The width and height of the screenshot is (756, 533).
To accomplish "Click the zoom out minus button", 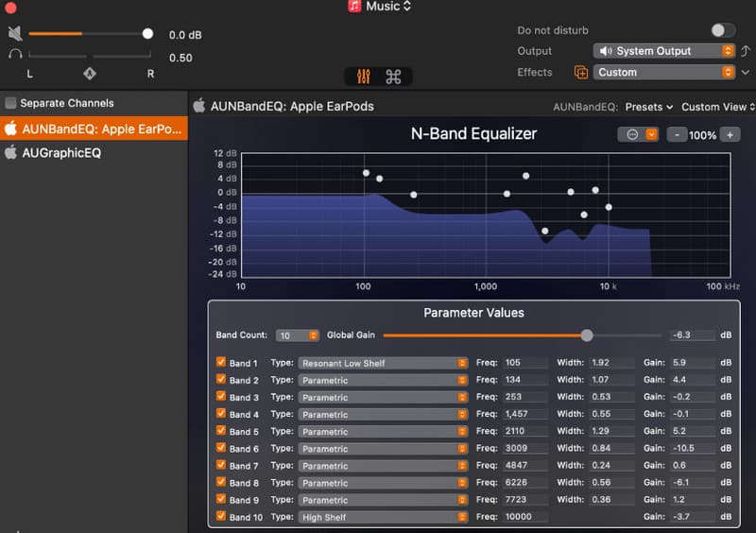I will [x=677, y=135].
